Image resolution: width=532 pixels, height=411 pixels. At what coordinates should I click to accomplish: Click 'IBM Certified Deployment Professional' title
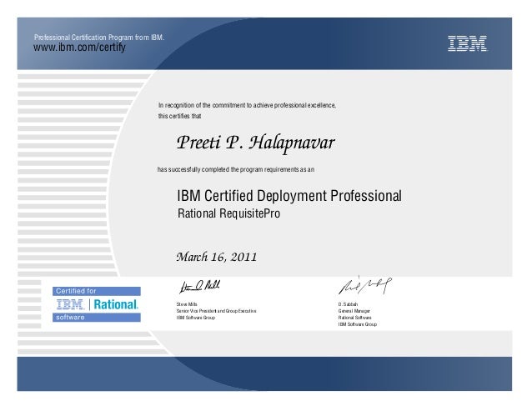pyautogui.click(x=289, y=196)
